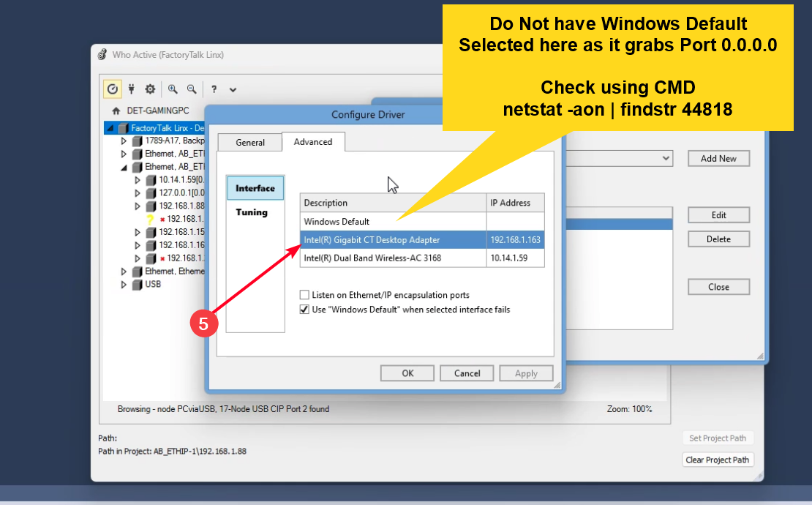Uncheck Use "Windows Default" when selected interface fails

tap(304, 309)
